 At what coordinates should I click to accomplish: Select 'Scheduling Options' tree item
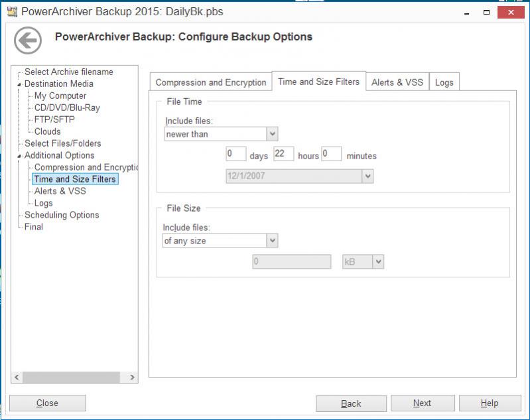tap(62, 215)
